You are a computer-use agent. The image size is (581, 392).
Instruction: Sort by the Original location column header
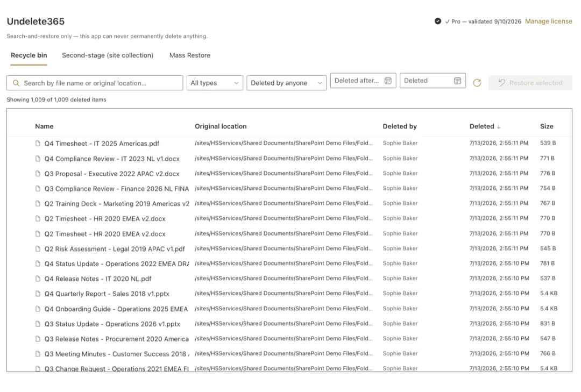point(221,126)
